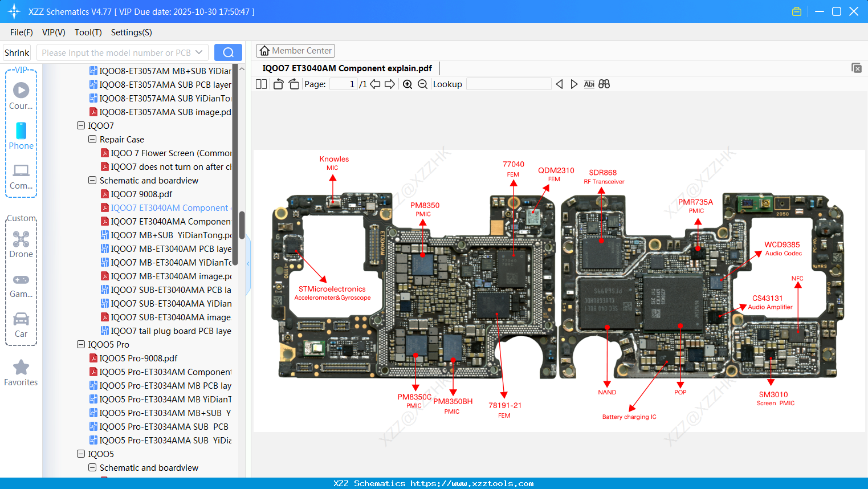The image size is (868, 489).
Task: Open the Member Center
Action: (x=295, y=50)
